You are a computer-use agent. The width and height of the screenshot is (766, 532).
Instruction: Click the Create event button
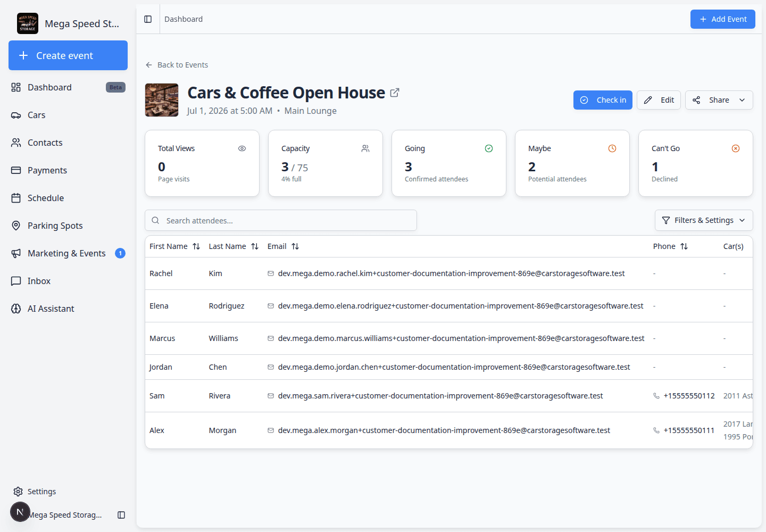68,55
